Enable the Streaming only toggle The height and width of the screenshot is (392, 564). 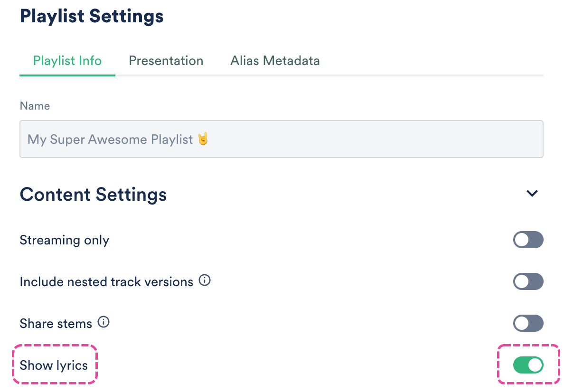[528, 240]
